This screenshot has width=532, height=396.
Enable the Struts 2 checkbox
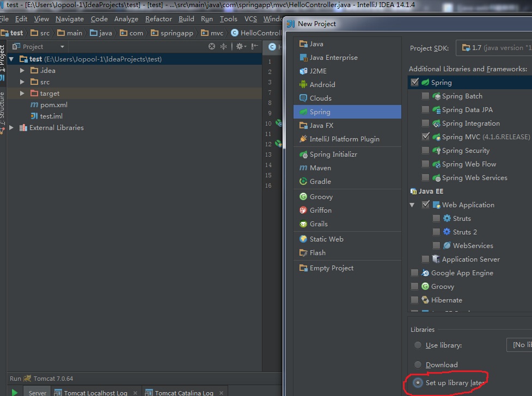(x=436, y=232)
